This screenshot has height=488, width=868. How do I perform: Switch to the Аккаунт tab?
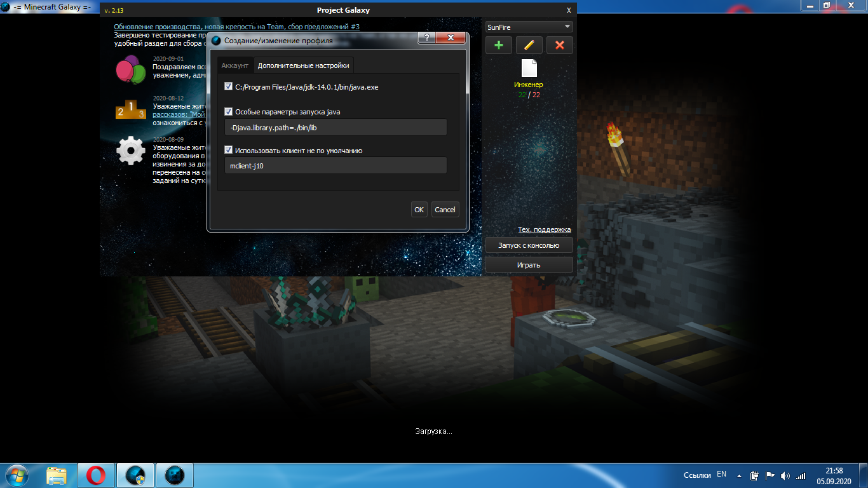(x=235, y=65)
